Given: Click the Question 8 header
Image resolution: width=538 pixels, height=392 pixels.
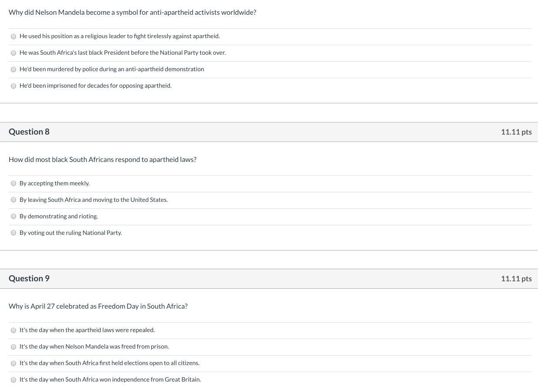Looking at the screenshot, I should (29, 132).
